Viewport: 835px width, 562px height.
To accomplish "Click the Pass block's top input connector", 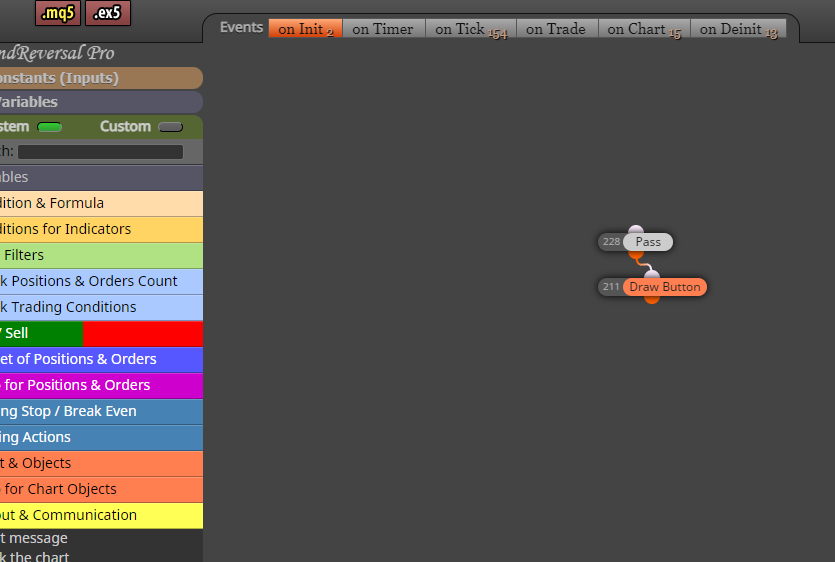I will [636, 230].
